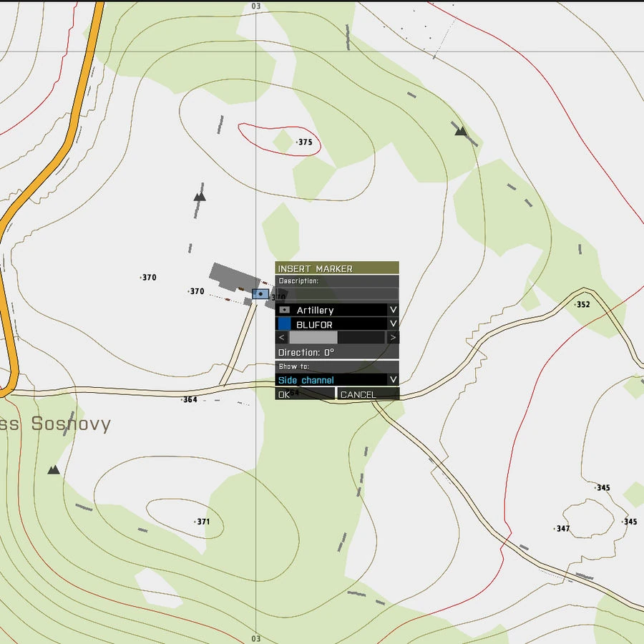Click the hill symbol in the northeast forest

tap(461, 132)
